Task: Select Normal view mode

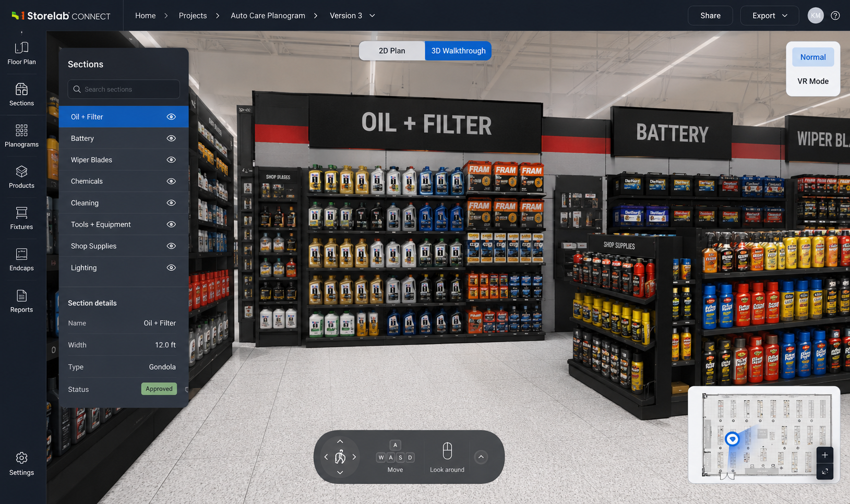Action: point(813,57)
